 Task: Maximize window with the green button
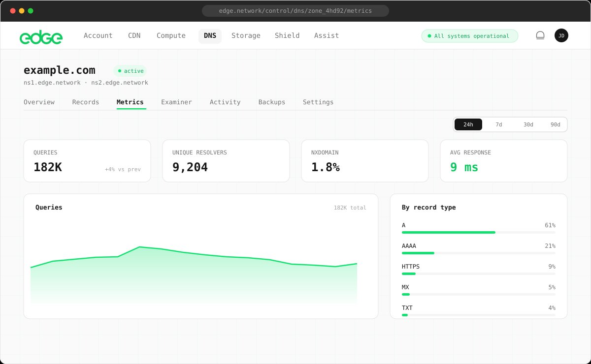pyautogui.click(x=31, y=11)
